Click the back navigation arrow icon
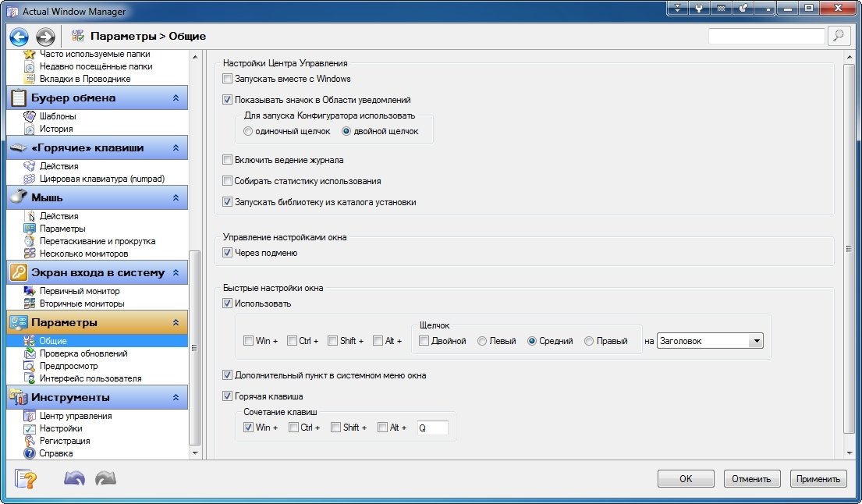The height and width of the screenshot is (504, 862). pos(19,37)
